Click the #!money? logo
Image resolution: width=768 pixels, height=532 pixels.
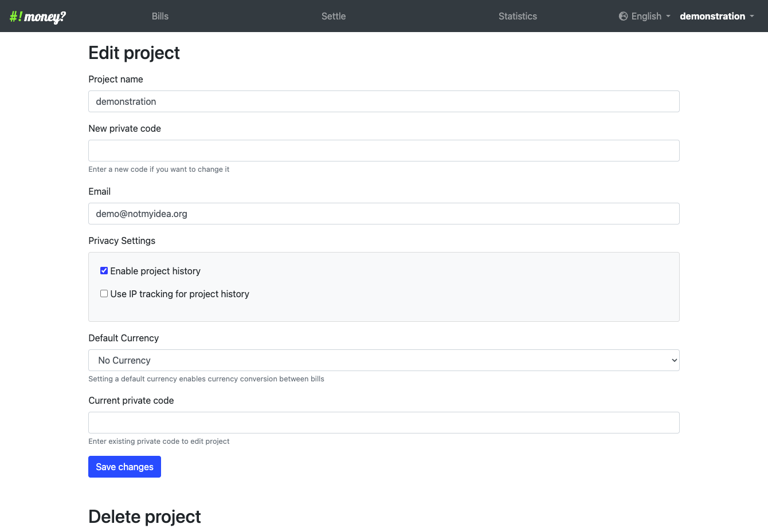(38, 17)
